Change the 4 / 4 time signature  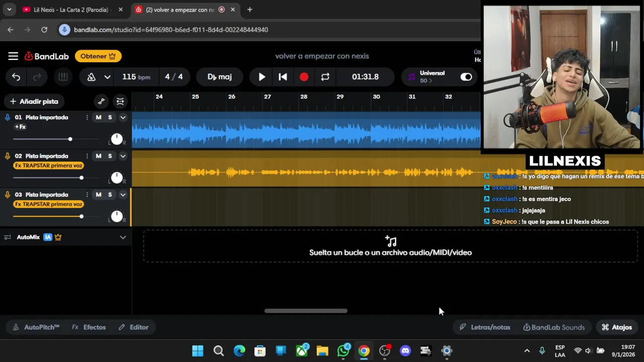coord(174,77)
